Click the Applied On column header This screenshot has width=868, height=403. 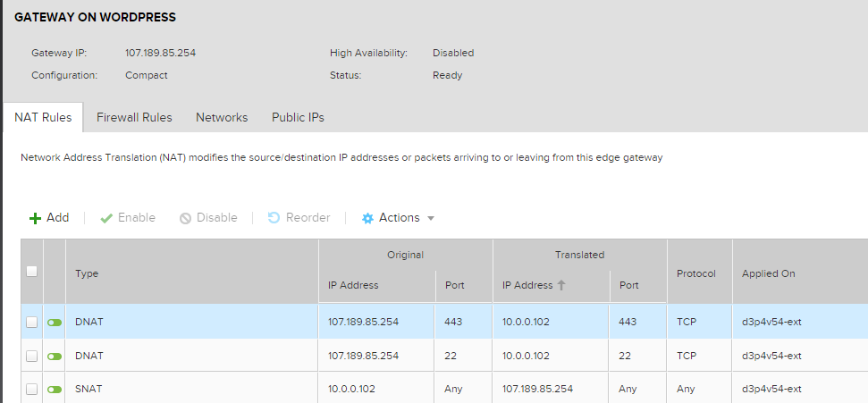click(768, 273)
